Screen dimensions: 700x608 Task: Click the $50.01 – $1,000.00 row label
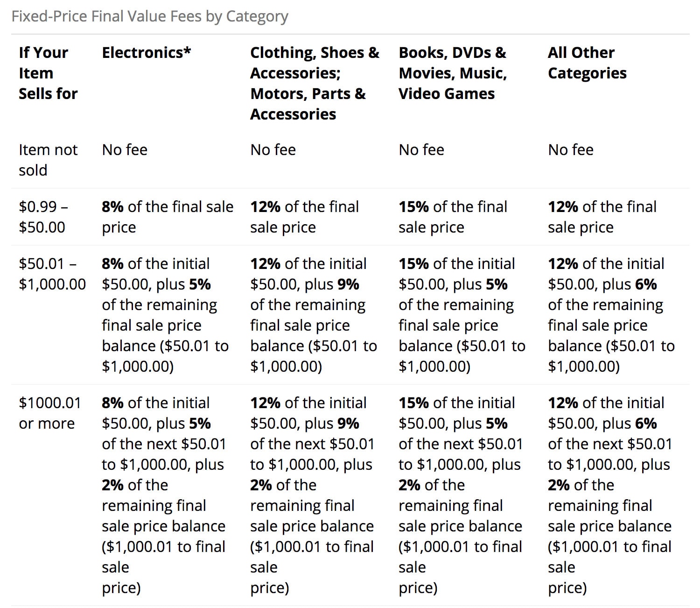point(52,274)
